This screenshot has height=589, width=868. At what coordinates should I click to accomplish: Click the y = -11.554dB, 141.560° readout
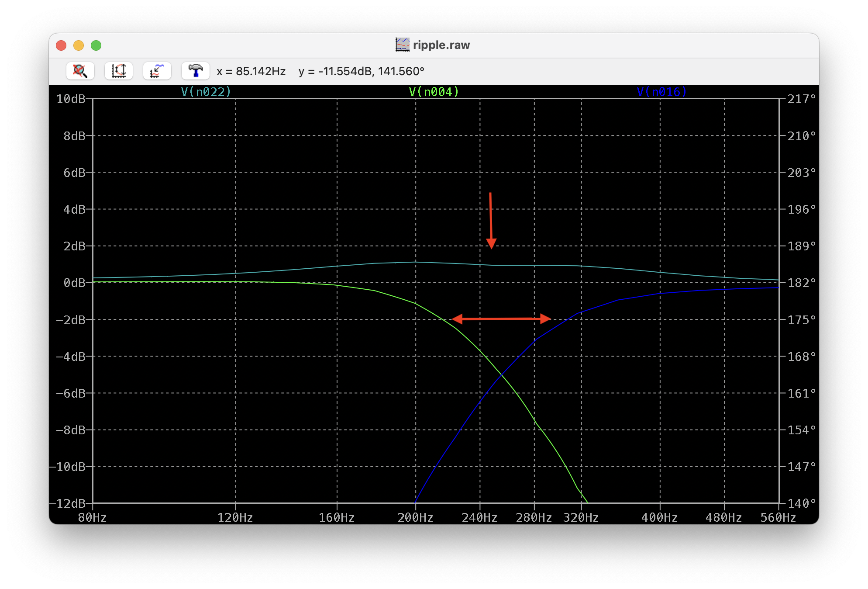362,71
